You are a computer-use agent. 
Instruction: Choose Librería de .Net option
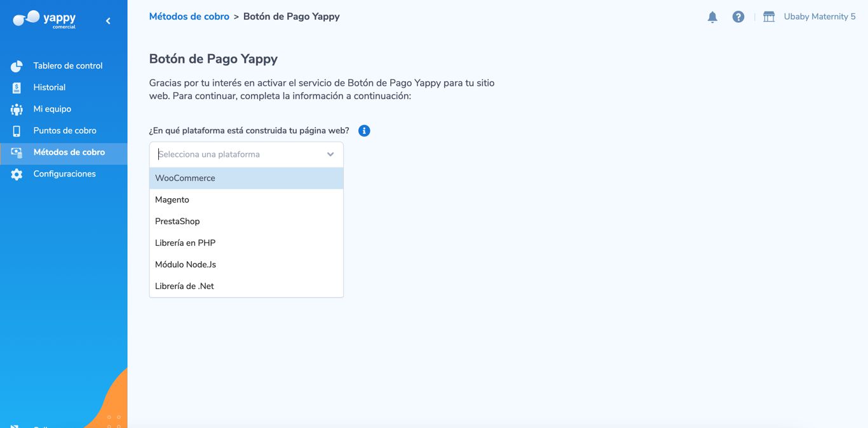pos(247,286)
